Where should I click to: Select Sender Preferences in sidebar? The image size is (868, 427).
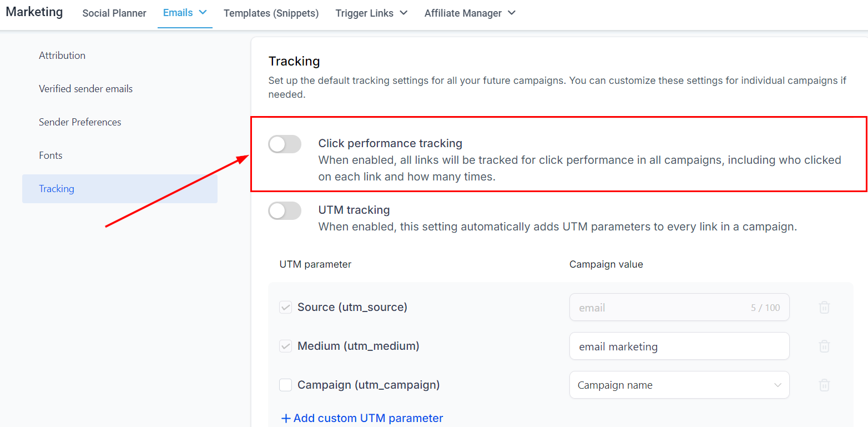[80, 122]
